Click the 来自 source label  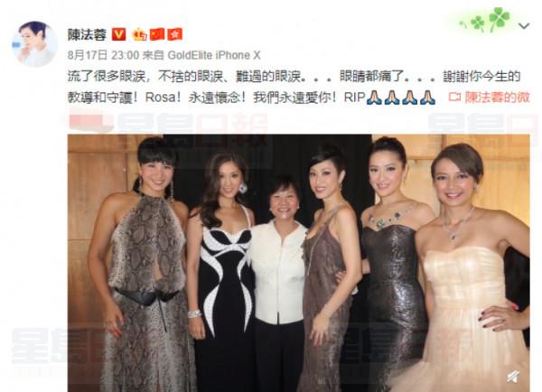tap(153, 55)
